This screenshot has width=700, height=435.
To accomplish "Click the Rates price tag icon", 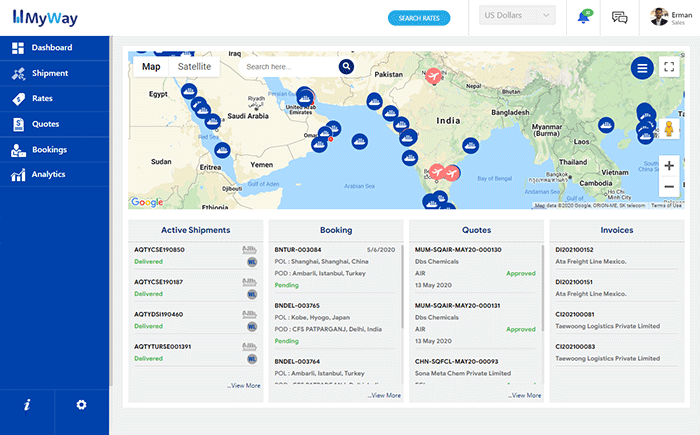I will coord(18,99).
